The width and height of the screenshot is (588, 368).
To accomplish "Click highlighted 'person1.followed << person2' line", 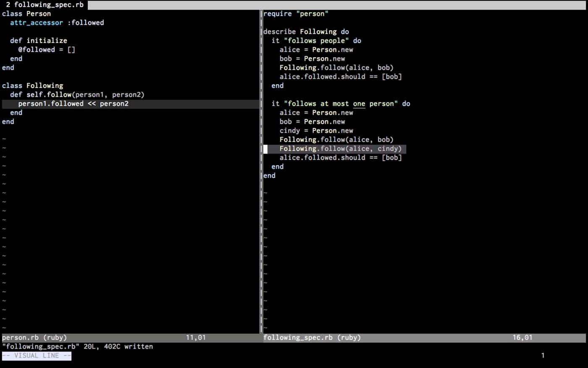I will (73, 104).
